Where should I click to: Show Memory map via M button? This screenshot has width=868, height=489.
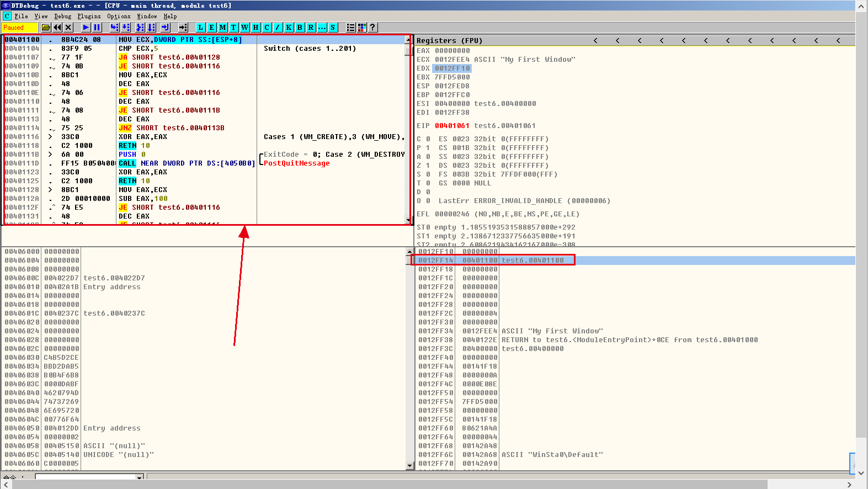point(222,27)
